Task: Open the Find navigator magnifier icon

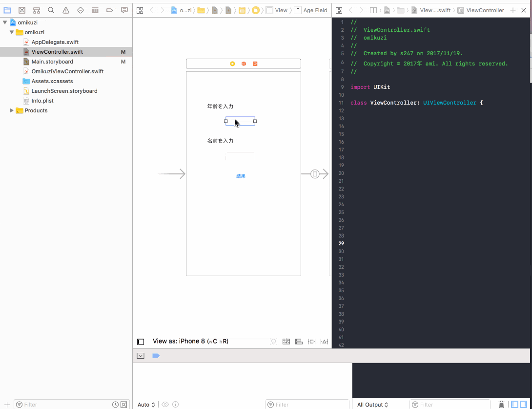Action: (51, 10)
